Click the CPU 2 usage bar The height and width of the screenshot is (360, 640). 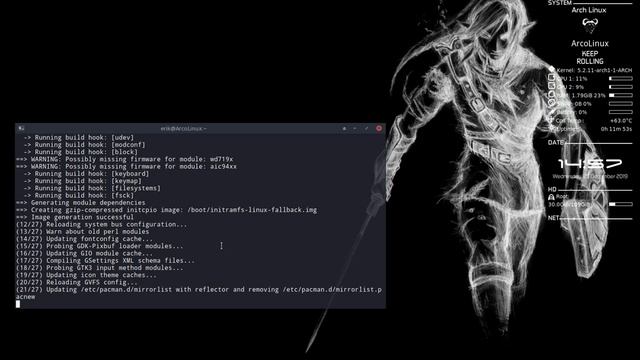click(x=621, y=87)
